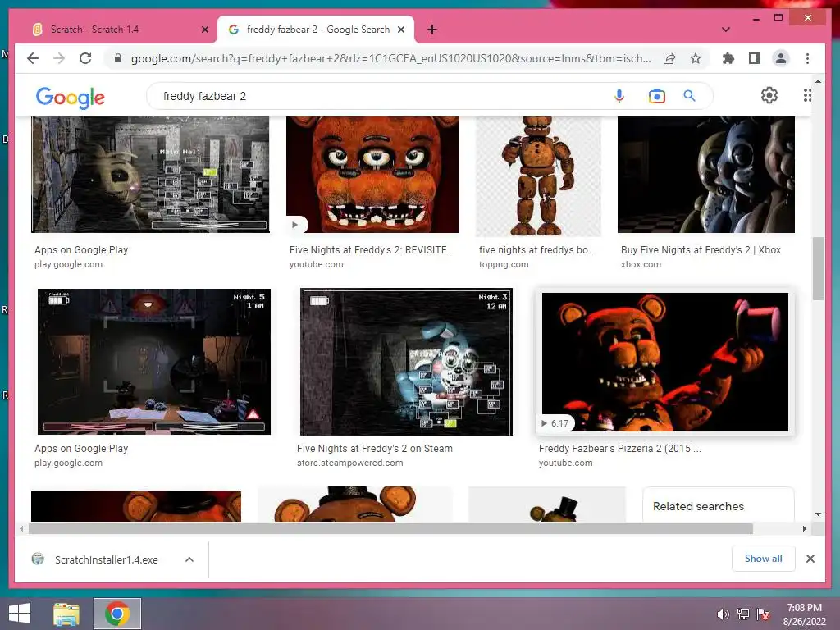Image resolution: width=840 pixels, height=630 pixels.
Task: Close the downloads bar
Action: click(810, 559)
